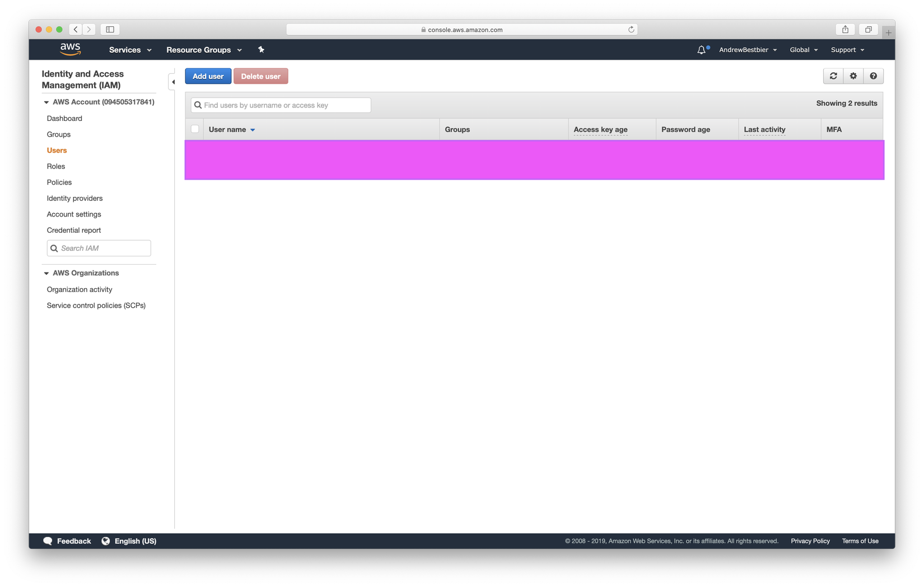924x587 pixels.
Task: Refresh the users table
Action: click(833, 76)
